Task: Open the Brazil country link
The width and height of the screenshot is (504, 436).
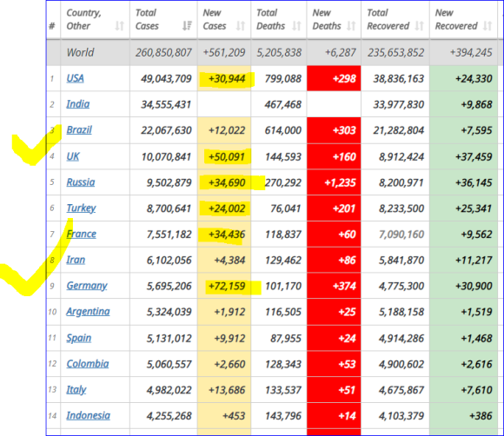Action: click(79, 129)
